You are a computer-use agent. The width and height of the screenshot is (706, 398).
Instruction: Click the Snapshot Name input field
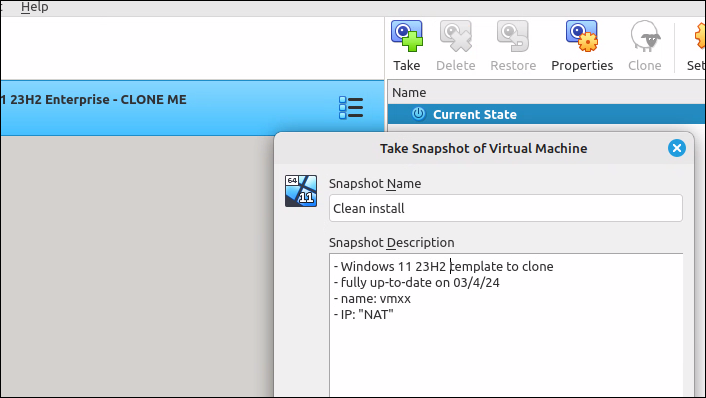506,208
